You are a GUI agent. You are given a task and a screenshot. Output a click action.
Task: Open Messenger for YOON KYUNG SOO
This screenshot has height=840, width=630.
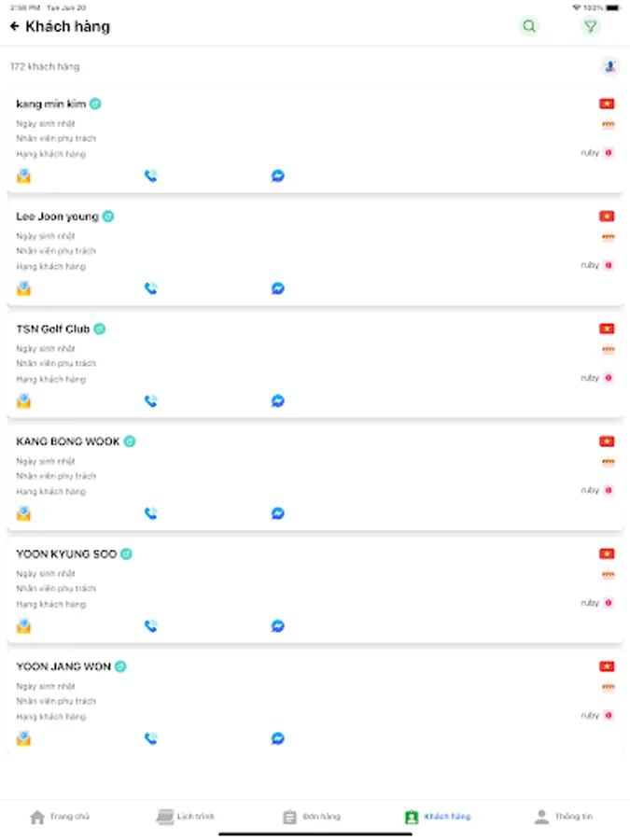278,626
